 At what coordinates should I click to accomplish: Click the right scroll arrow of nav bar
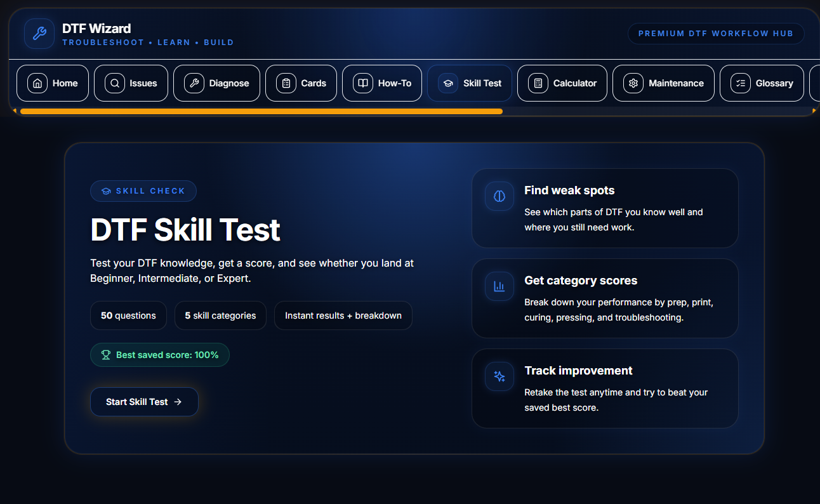pyautogui.click(x=814, y=111)
